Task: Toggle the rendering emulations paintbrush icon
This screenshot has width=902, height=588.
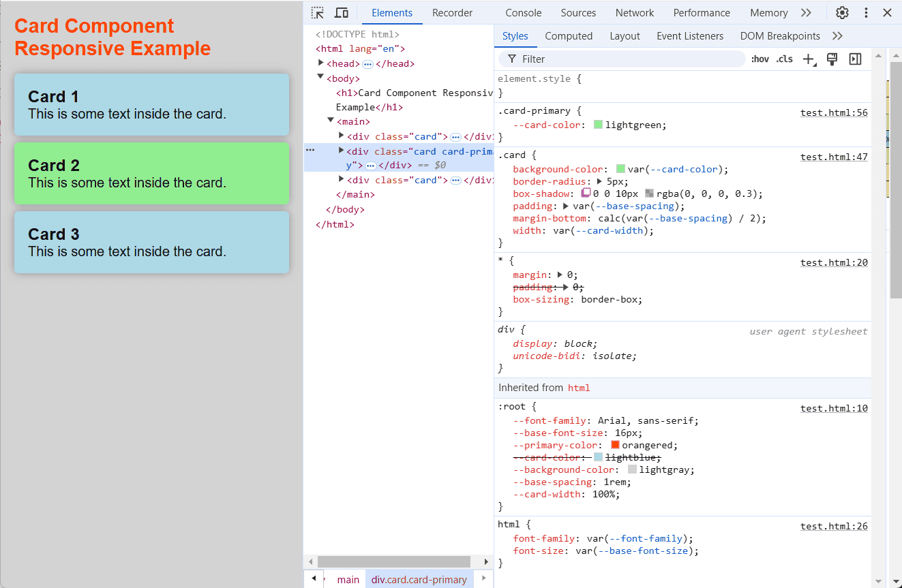Action: coord(832,59)
